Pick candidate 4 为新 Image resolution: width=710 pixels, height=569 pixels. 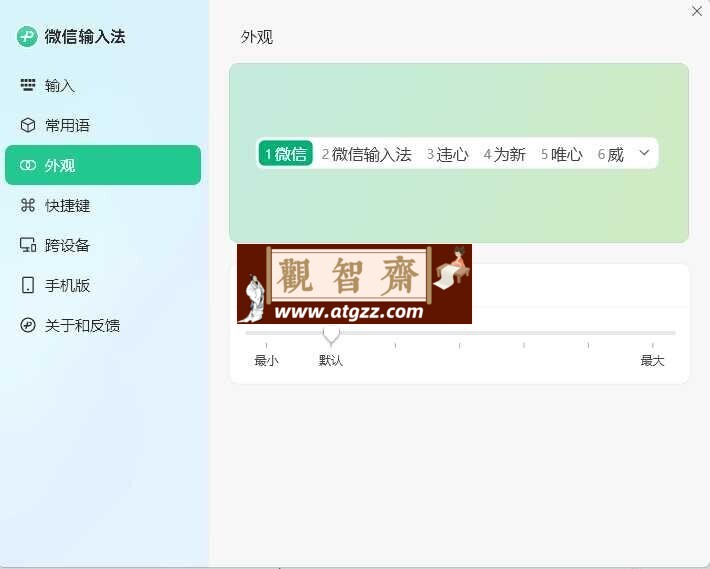tap(504, 154)
